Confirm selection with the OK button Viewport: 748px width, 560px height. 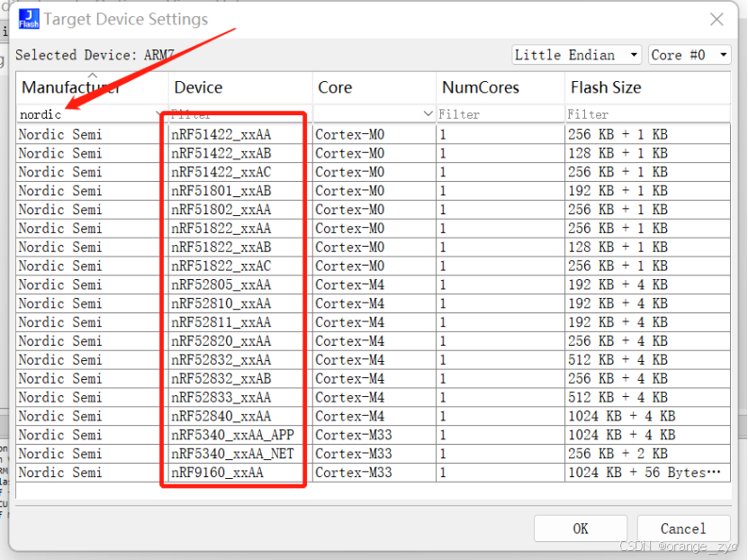tap(580, 528)
